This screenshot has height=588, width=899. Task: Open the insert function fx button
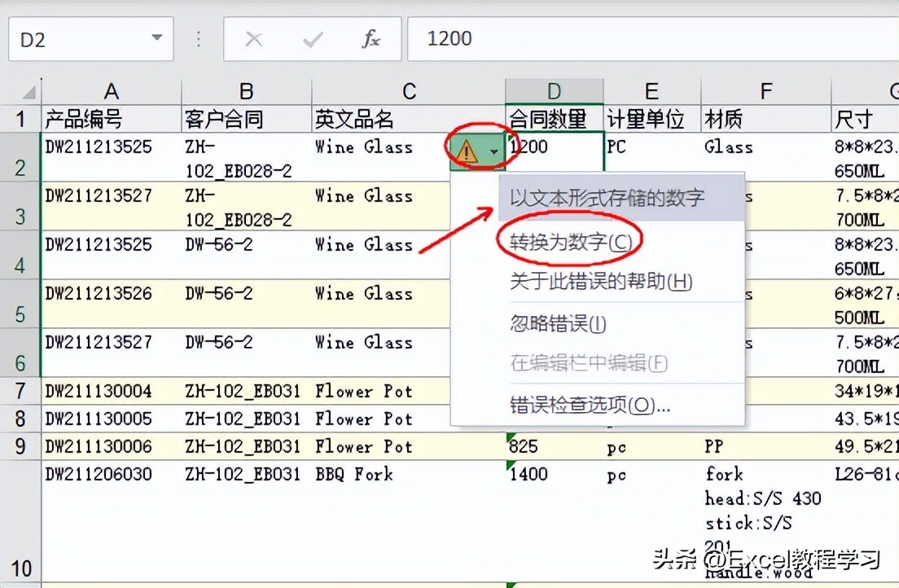click(371, 38)
